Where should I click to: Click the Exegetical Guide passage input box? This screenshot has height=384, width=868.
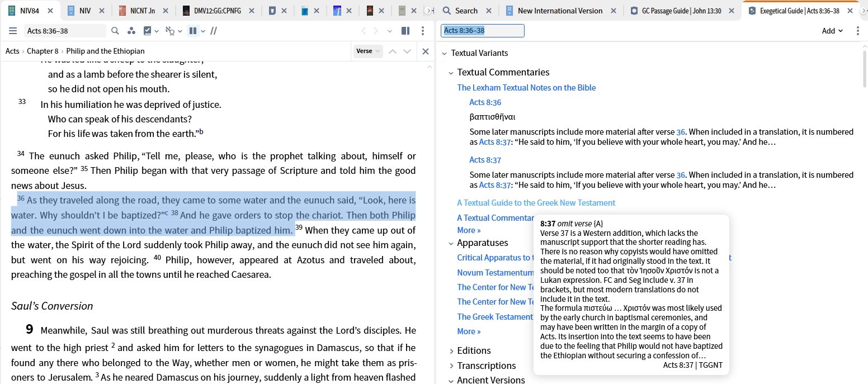pos(483,31)
